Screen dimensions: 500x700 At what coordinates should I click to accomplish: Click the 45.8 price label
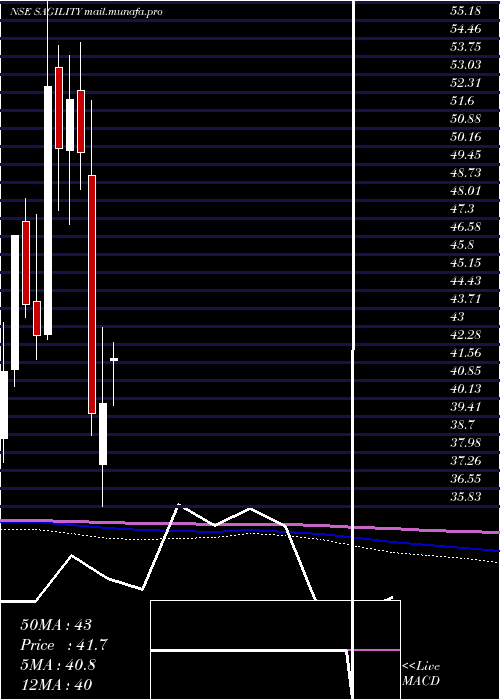[462, 245]
